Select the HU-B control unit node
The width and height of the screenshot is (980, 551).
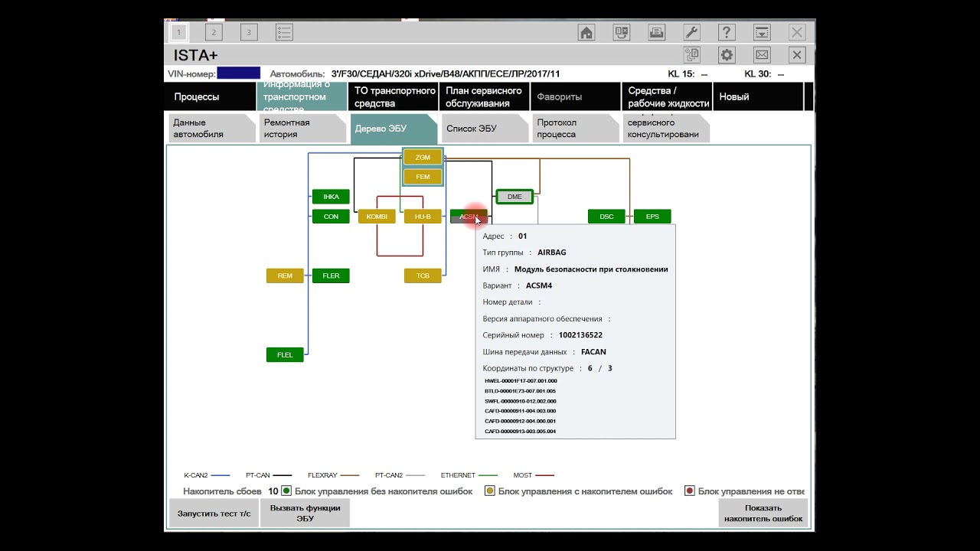click(423, 217)
